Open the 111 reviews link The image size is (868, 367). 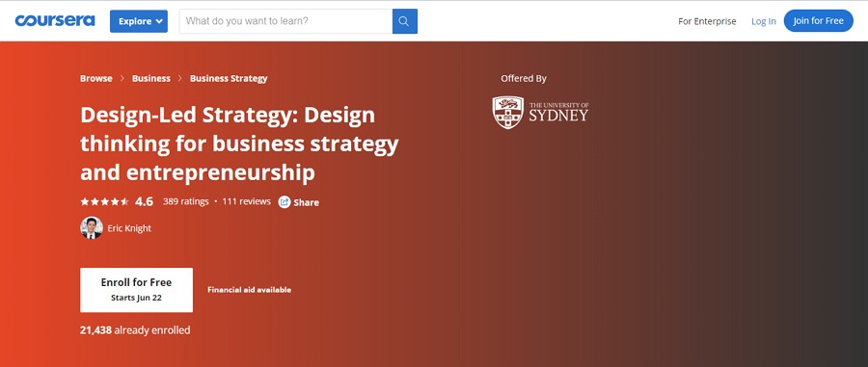(246, 201)
